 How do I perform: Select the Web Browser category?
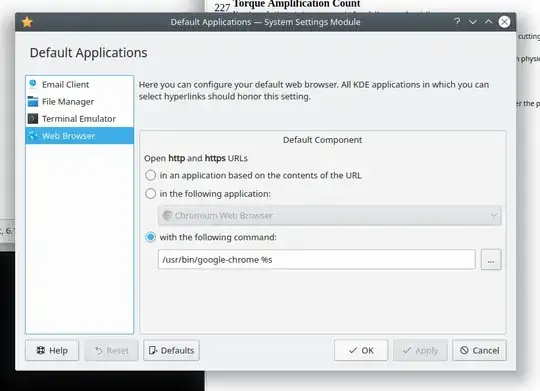(x=80, y=136)
